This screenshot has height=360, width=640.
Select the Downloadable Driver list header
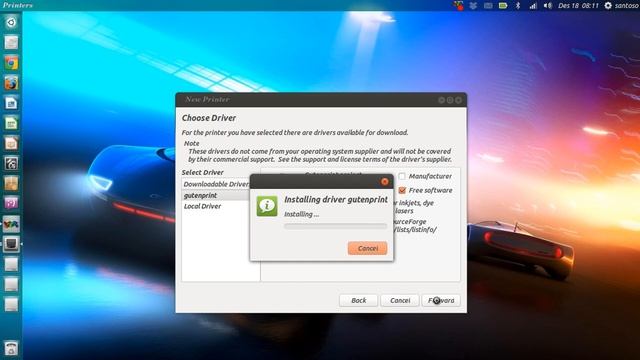(216, 184)
